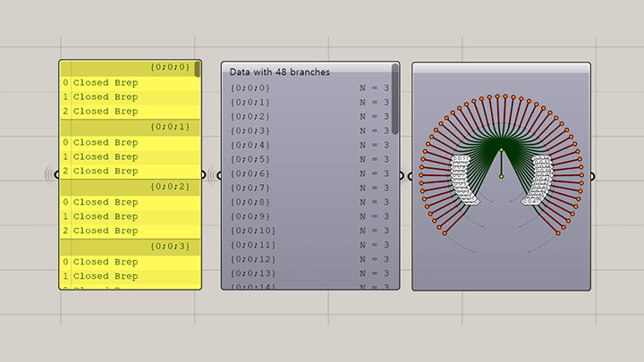This screenshot has width=644, height=362.
Task: Select the {0;0;4} branch row
Action: [x=309, y=146]
